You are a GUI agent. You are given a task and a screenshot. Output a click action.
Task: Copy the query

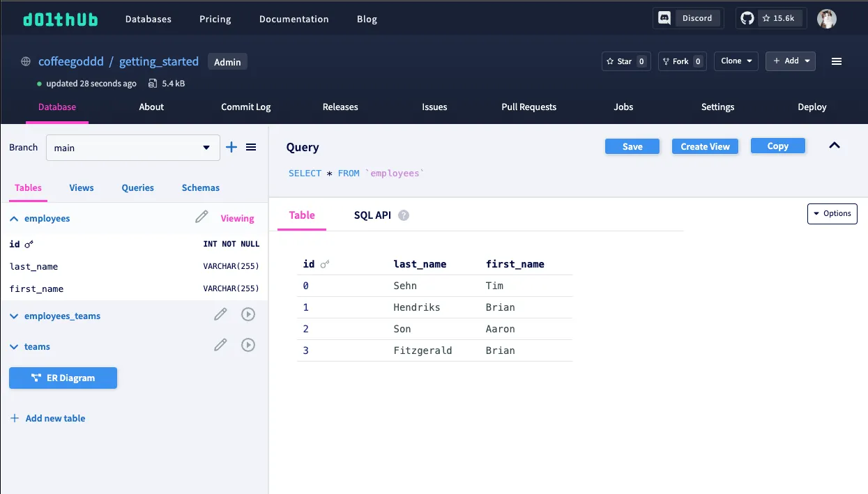[x=778, y=146]
